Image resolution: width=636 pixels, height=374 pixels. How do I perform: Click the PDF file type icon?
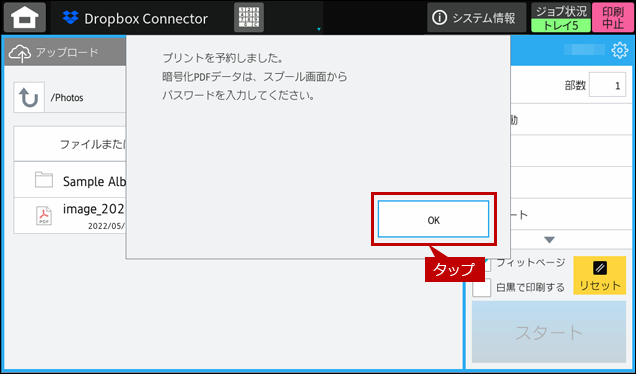(x=44, y=216)
